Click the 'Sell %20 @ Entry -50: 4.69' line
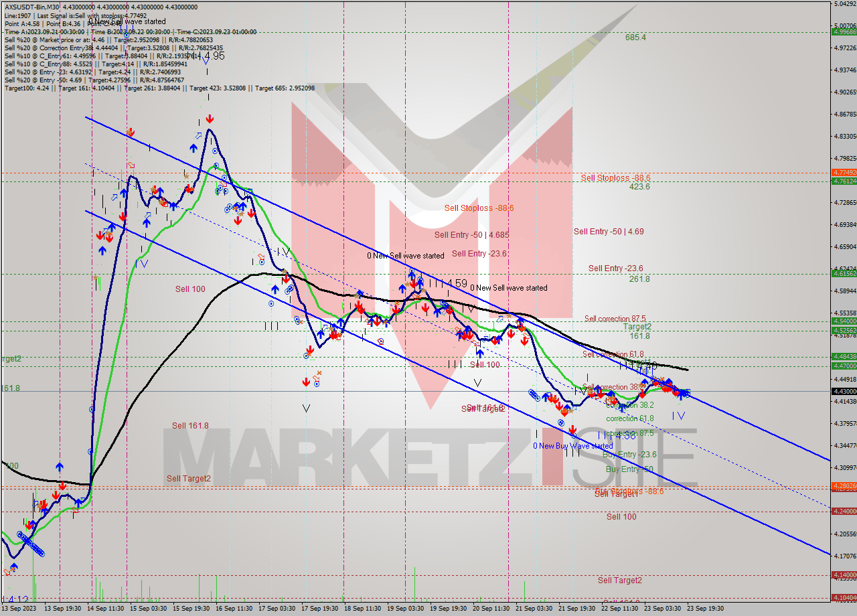This screenshot has height=616, width=857. click(x=94, y=80)
